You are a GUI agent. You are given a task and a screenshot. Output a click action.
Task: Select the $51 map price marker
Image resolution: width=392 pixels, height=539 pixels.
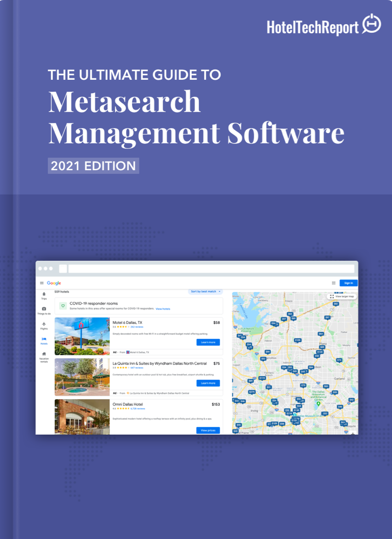pos(269,387)
